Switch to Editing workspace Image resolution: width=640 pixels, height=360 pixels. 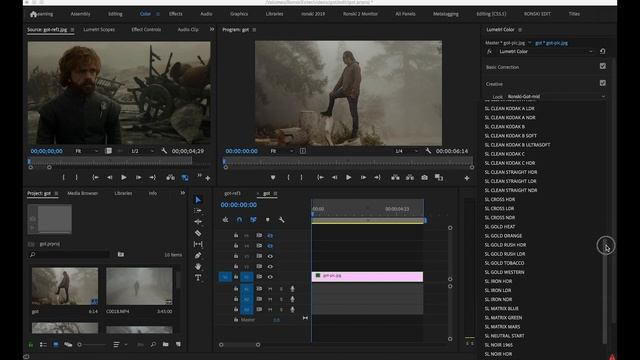(x=115, y=14)
